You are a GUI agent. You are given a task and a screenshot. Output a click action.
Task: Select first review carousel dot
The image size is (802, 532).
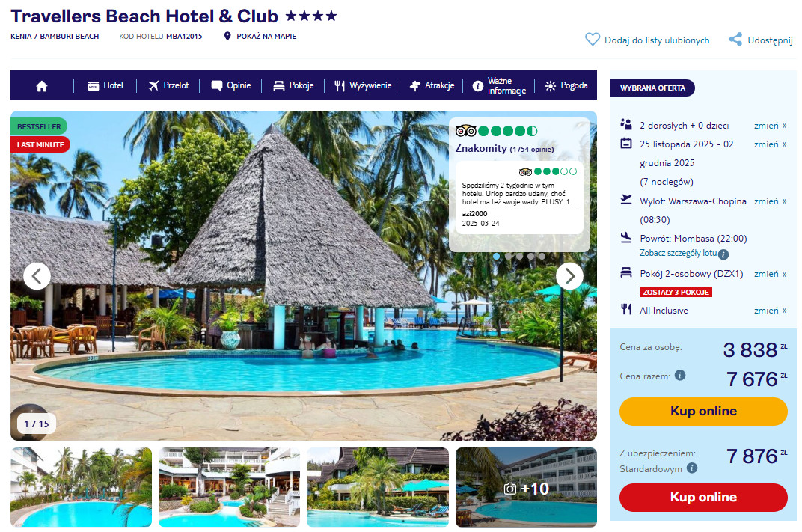tap(497, 256)
